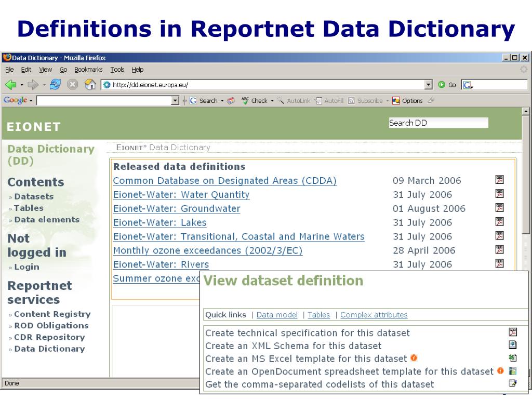Click the Login link in sidebar
This screenshot has height=399, width=532.
coord(26,267)
